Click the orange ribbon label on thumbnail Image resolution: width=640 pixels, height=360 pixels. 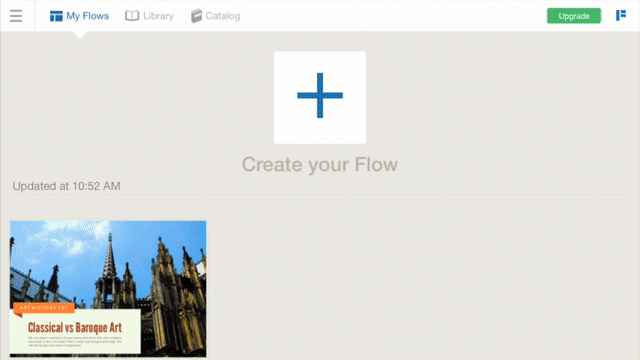(x=44, y=308)
